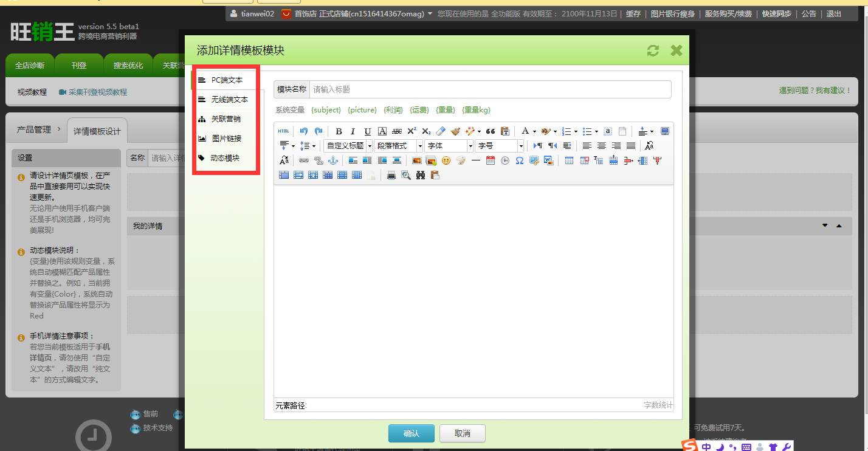Screen dimensions: 868x451
Task: Insert the {picture} system variable
Action: (362, 110)
